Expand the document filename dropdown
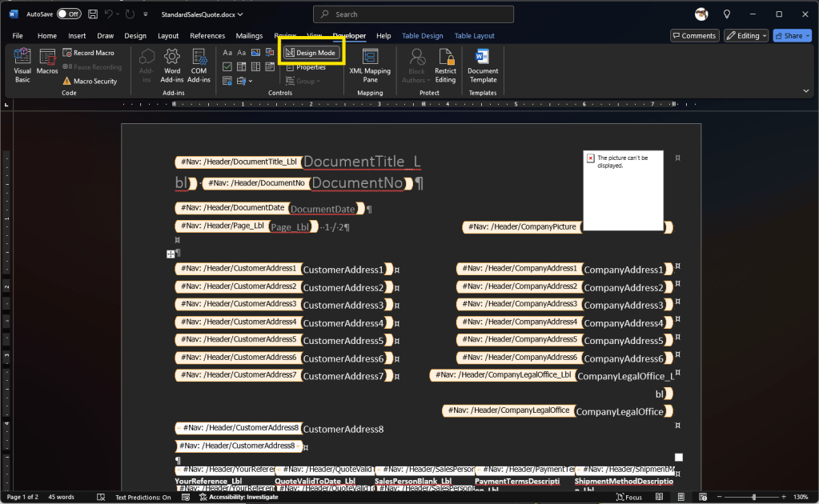 pyautogui.click(x=241, y=14)
